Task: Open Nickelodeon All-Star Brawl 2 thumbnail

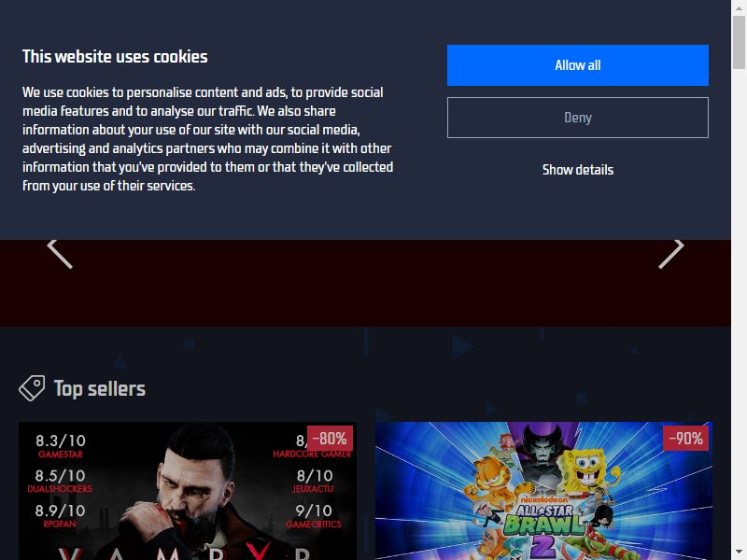Action: coord(543,491)
